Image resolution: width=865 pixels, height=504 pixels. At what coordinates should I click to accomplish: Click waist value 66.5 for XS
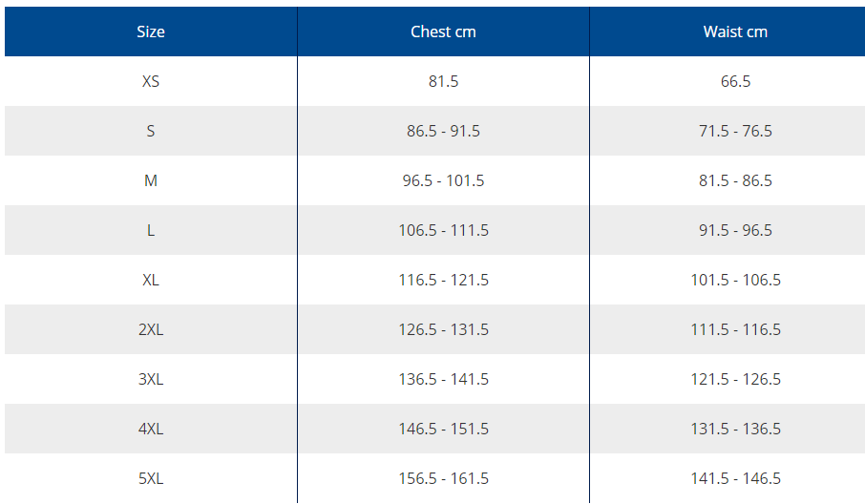[735, 81]
